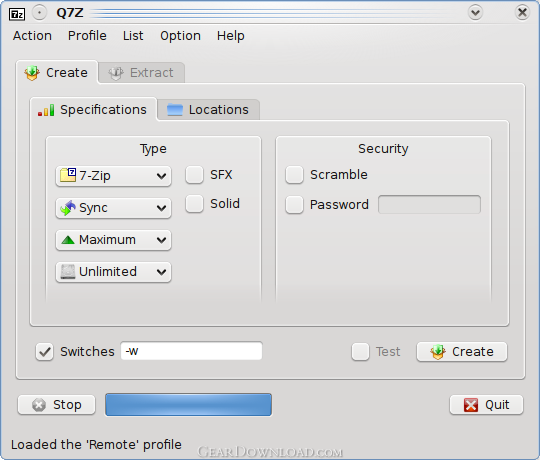Enable the Scramble security option

point(294,175)
